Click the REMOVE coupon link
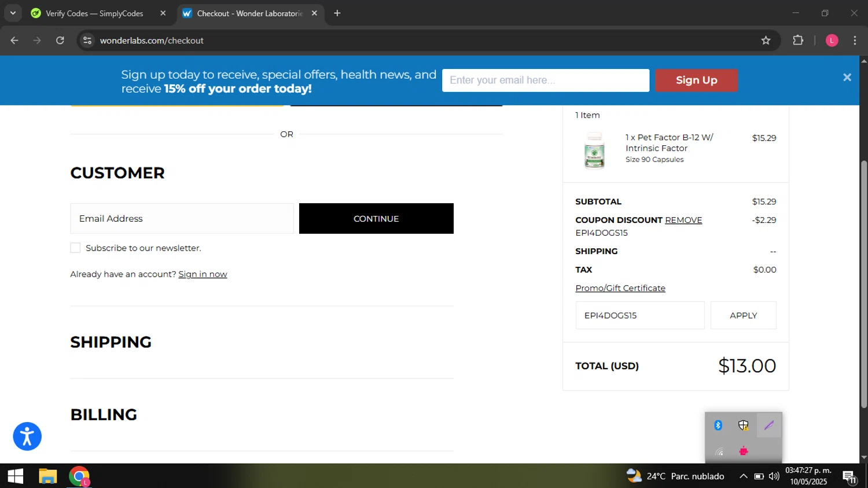868x488 pixels. click(683, 220)
